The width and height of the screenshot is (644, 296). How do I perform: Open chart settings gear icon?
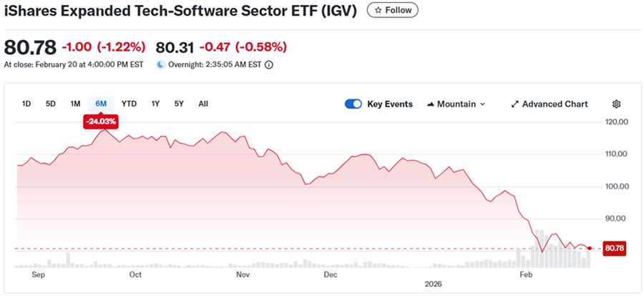point(616,104)
